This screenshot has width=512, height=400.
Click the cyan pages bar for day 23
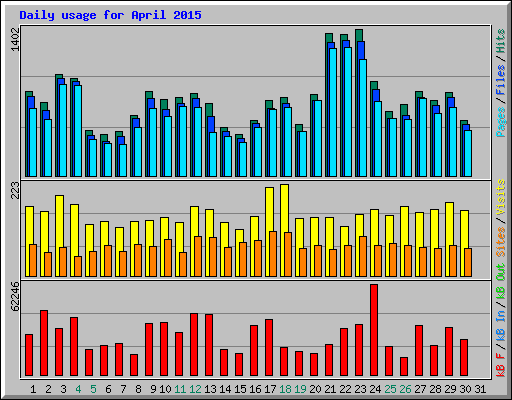(x=363, y=118)
